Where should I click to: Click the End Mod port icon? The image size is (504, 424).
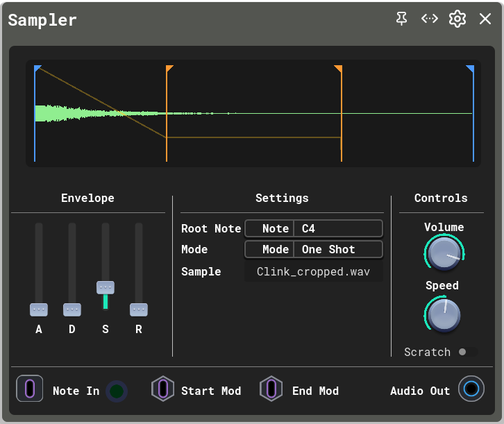coord(271,389)
